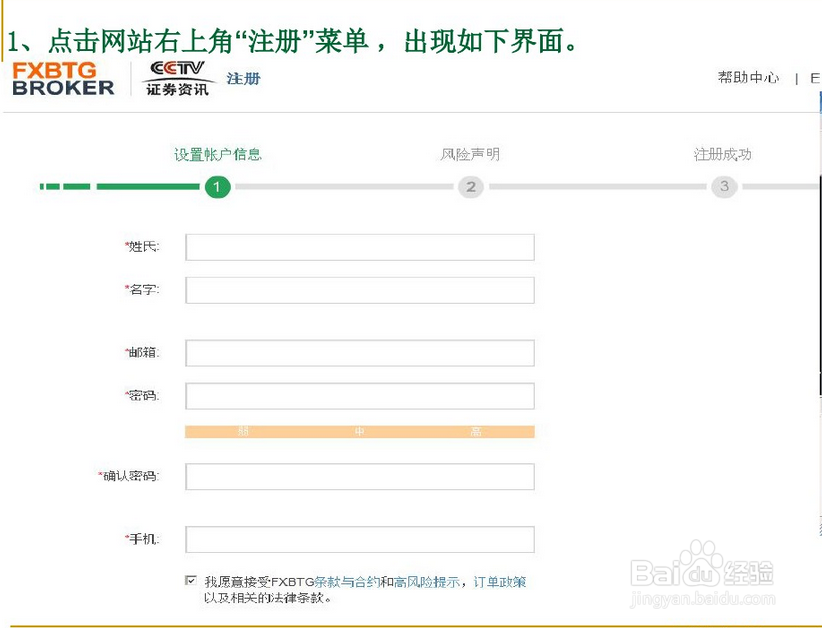
Task: Select the 注册成功 step label
Action: tap(724, 154)
